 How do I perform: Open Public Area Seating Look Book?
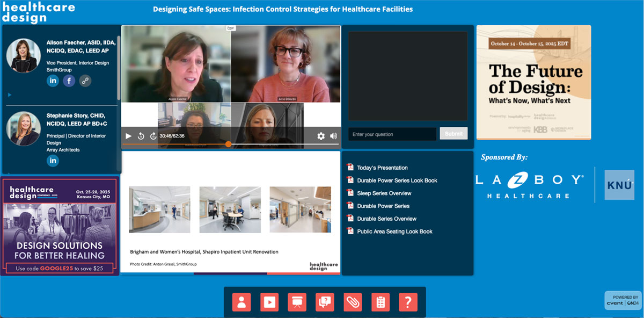point(394,232)
